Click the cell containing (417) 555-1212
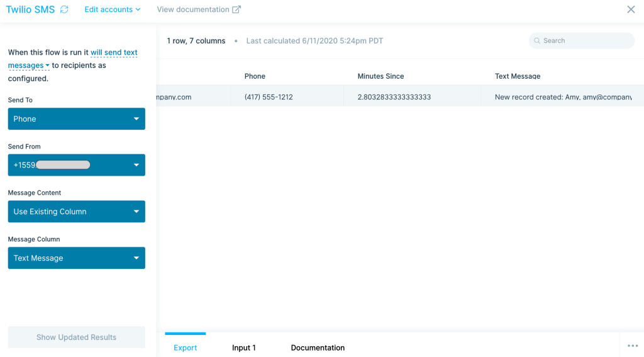Image resolution: width=644 pixels, height=357 pixels. pos(287,97)
